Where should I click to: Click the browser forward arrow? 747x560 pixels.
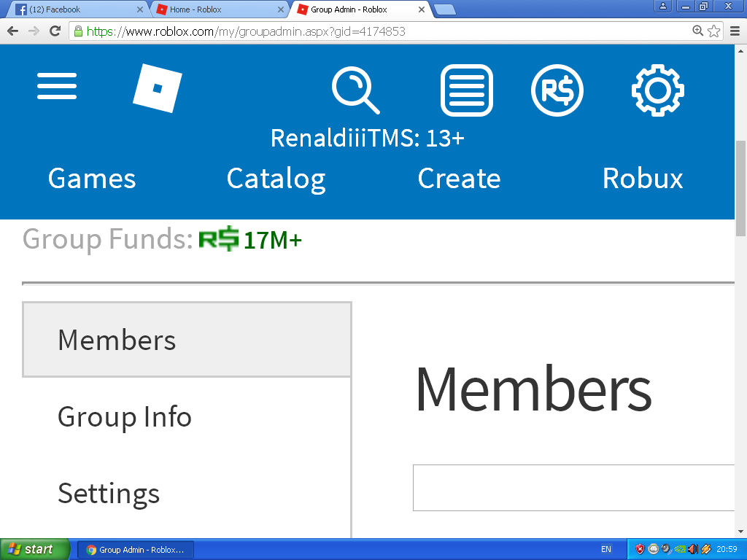[x=34, y=31]
